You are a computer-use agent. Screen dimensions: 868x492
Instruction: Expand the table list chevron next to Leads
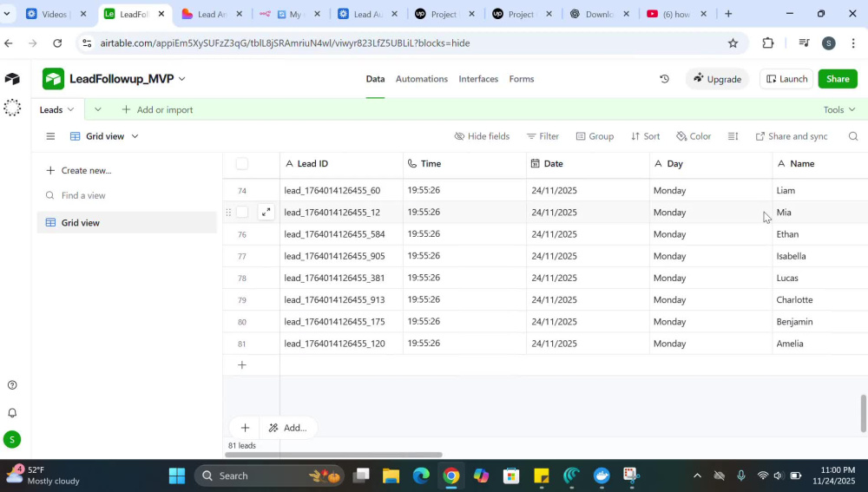click(x=97, y=109)
